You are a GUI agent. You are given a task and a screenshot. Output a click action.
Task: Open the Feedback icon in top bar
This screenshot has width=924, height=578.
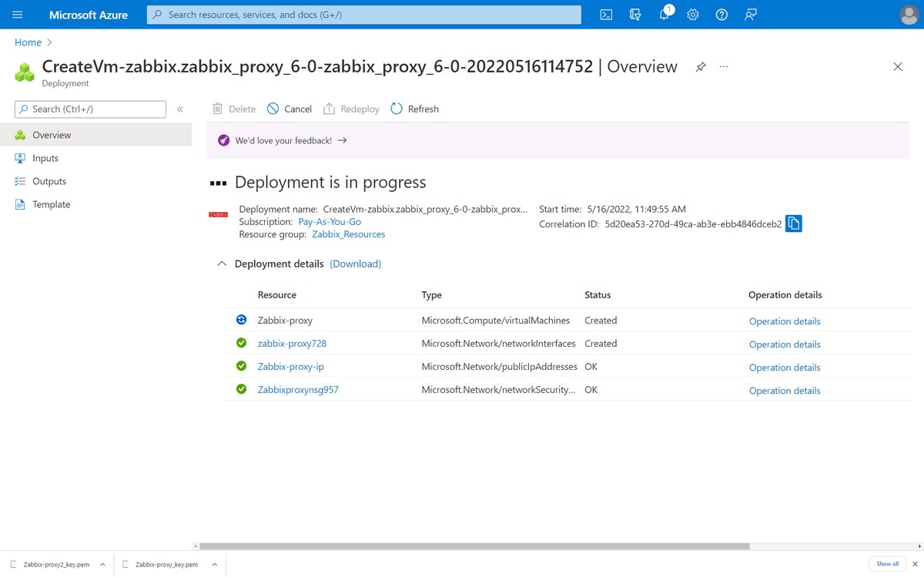click(x=751, y=15)
